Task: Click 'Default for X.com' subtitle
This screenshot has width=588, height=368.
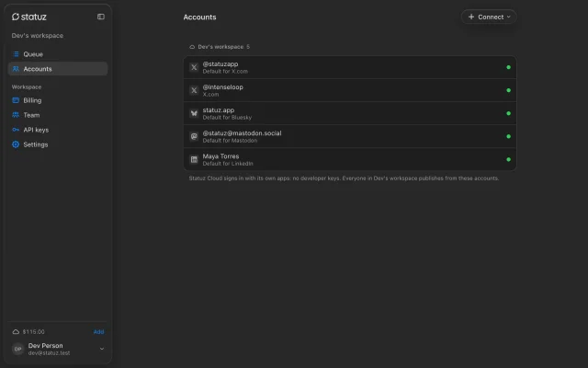Action: 225,72
